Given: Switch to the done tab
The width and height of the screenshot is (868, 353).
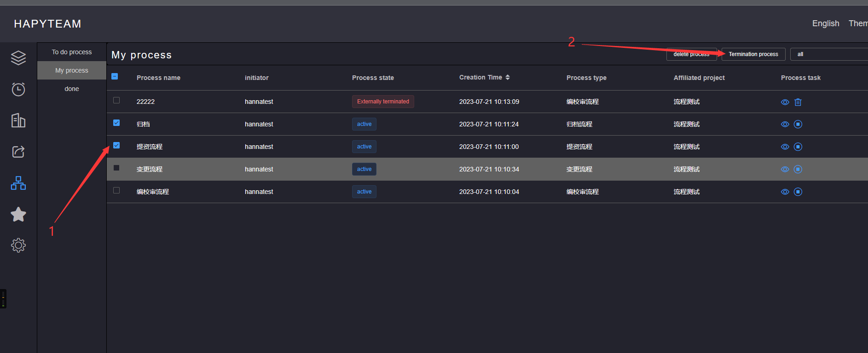Looking at the screenshot, I should 72,89.
